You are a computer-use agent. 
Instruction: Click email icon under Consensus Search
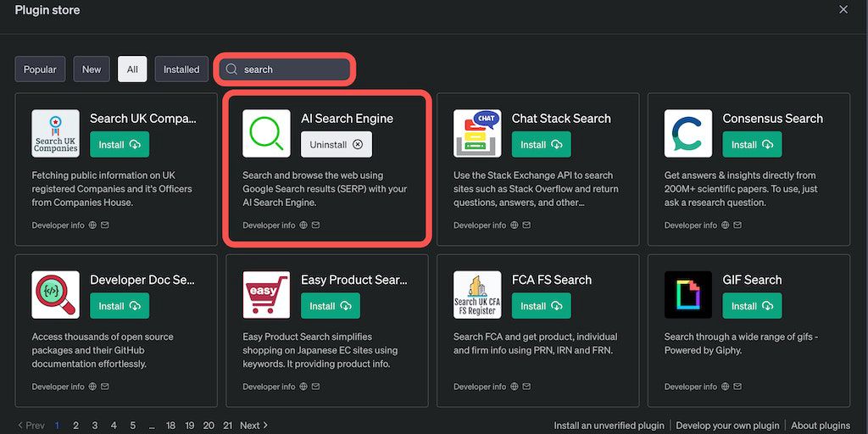[737, 225]
